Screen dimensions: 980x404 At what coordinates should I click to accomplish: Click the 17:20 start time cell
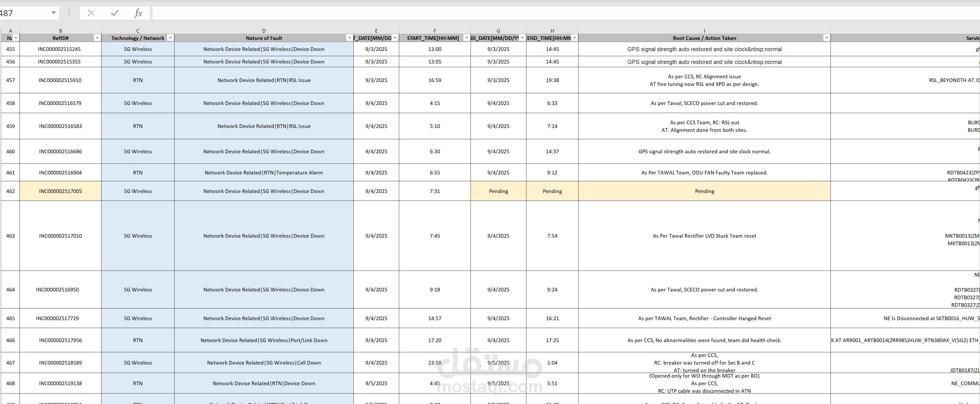click(x=435, y=341)
